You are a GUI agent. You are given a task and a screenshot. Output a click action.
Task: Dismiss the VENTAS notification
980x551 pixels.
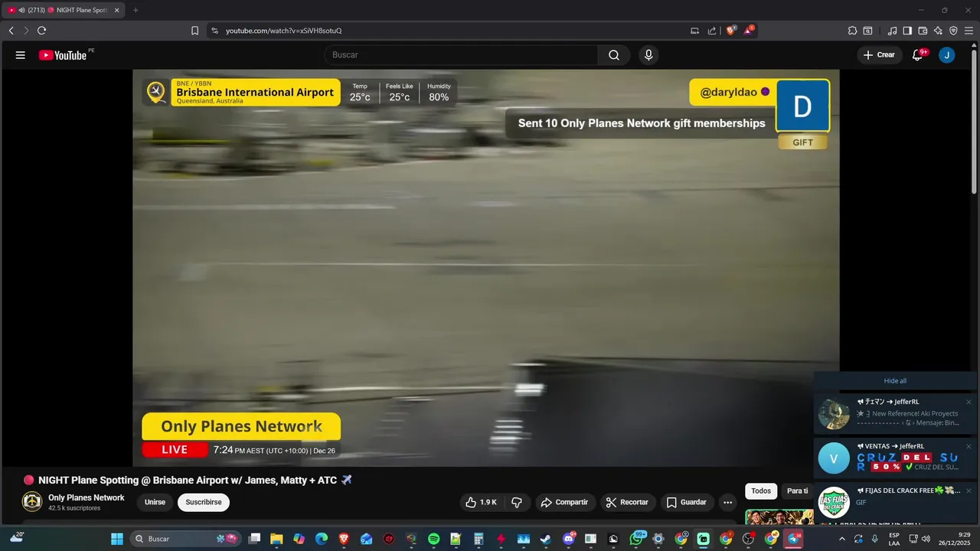point(969,446)
